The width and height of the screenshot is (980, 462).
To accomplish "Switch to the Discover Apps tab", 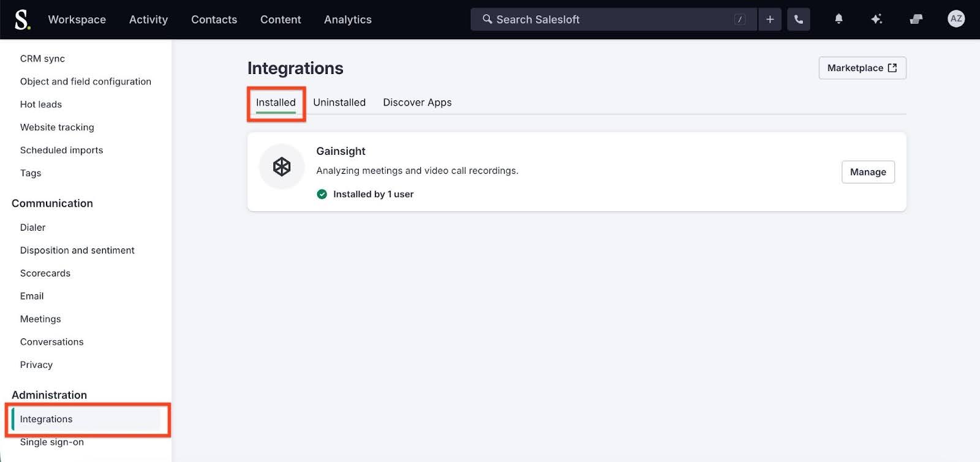I will (x=417, y=102).
